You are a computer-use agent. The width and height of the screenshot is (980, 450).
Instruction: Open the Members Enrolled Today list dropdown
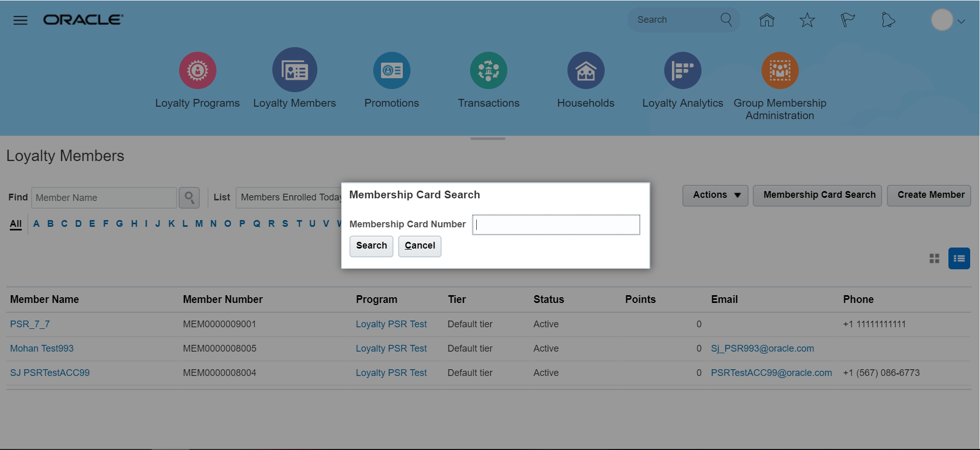(x=289, y=197)
